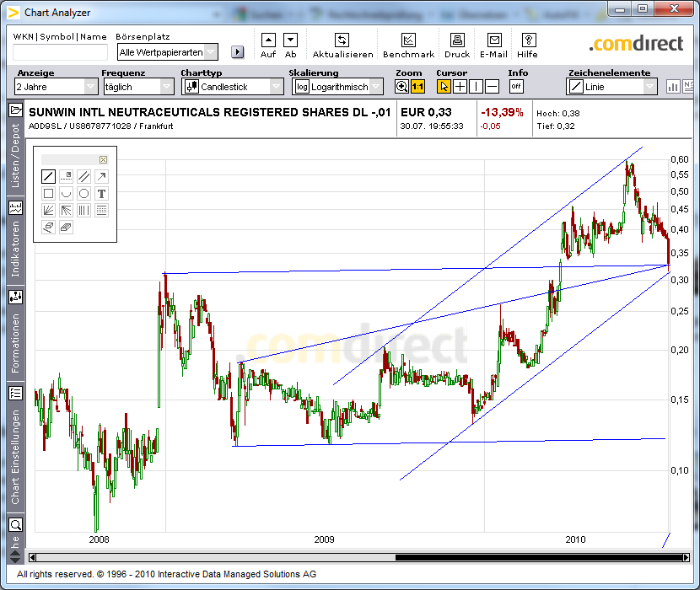Select the trend line drawing tool

[x=48, y=177]
